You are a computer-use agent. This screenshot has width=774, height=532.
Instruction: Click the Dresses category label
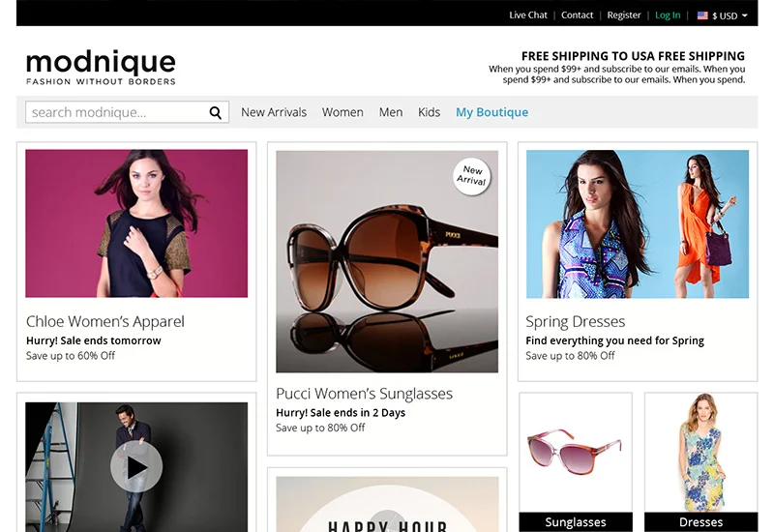[700, 522]
